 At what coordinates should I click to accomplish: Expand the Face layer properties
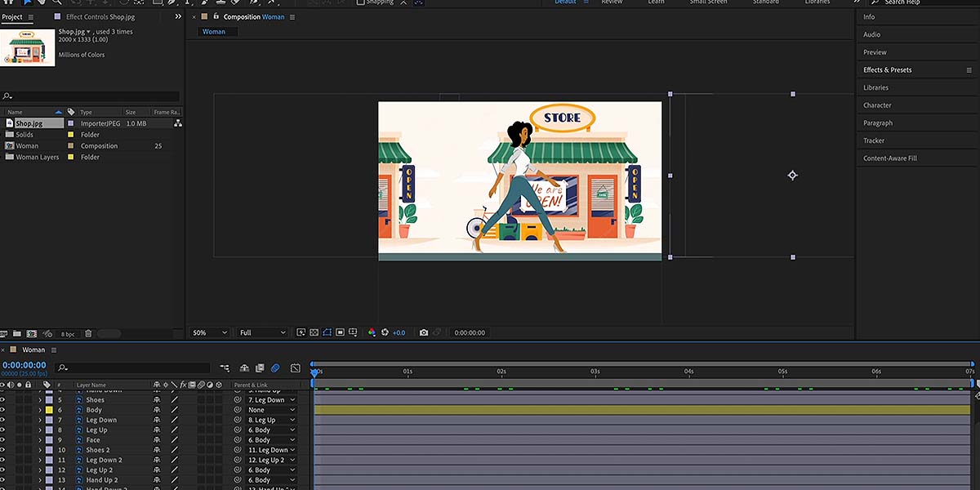pos(39,440)
